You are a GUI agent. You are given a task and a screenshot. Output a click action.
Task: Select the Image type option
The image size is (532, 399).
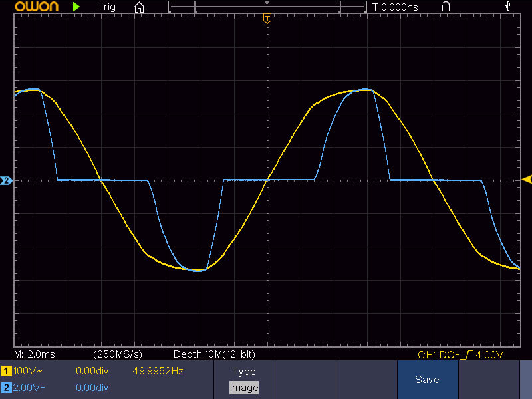click(243, 388)
